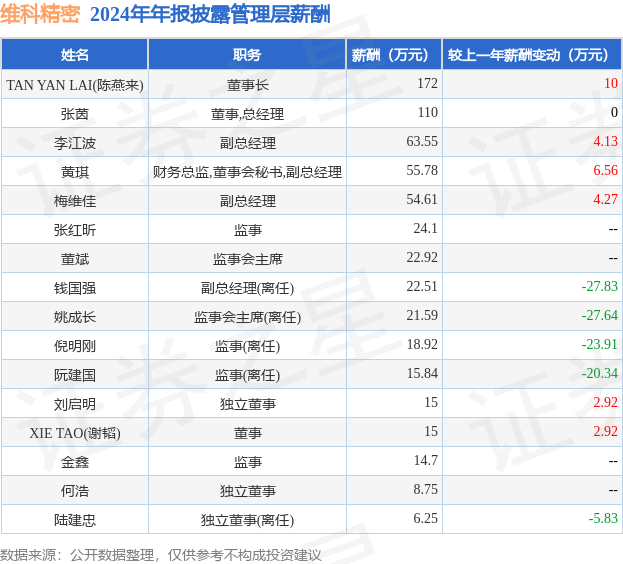Click the name 李江波
This screenshot has height=564, width=623.
pyautogui.click(x=75, y=143)
